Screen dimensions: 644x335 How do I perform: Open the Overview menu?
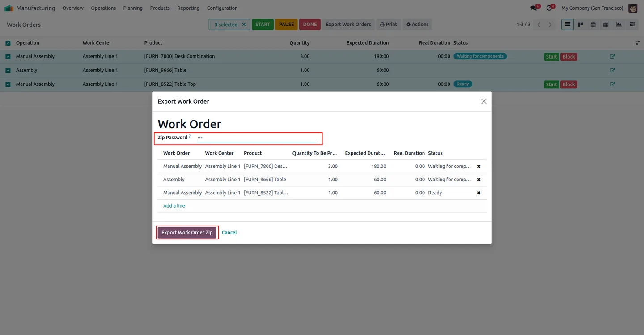[x=73, y=8]
